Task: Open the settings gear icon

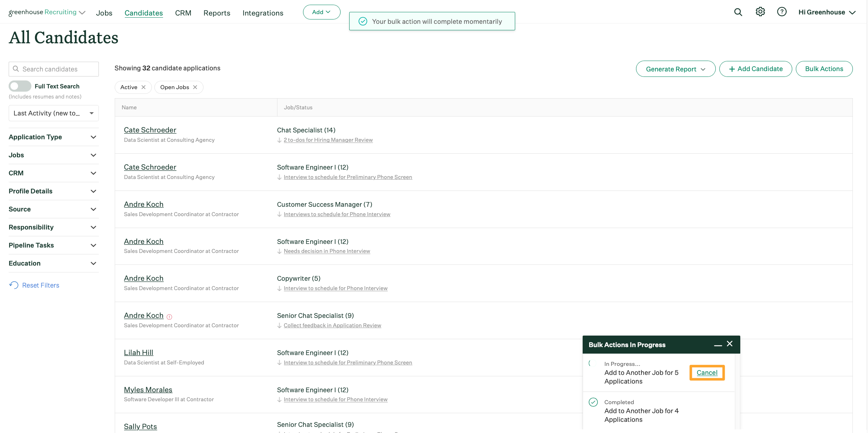Action: pyautogui.click(x=760, y=12)
